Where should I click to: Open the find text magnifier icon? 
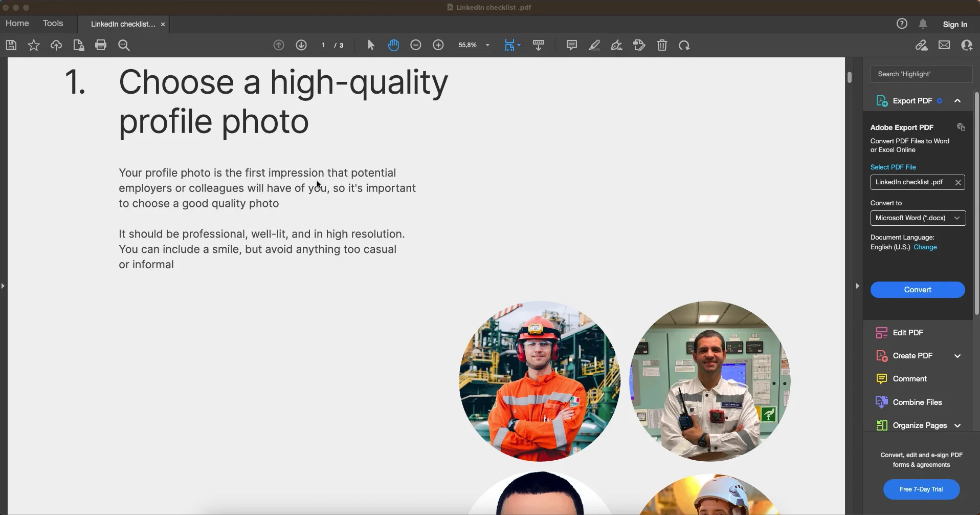[x=124, y=45]
